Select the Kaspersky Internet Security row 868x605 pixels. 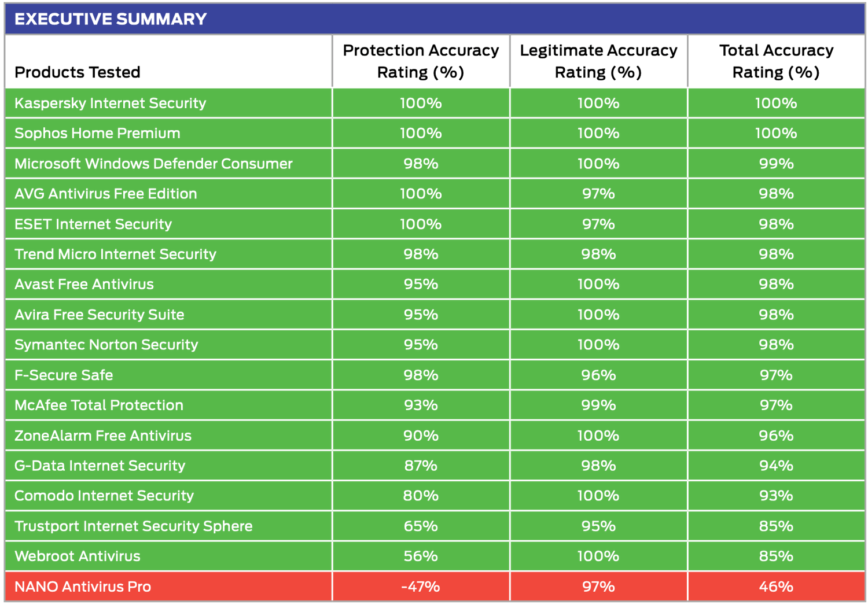110,104
